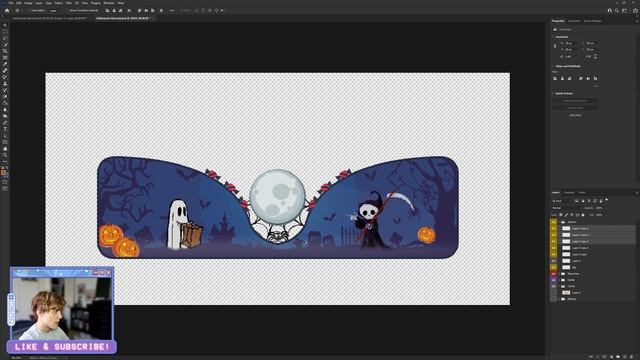Collapse the Quick Actions section
640x360 pixels.
point(553,93)
